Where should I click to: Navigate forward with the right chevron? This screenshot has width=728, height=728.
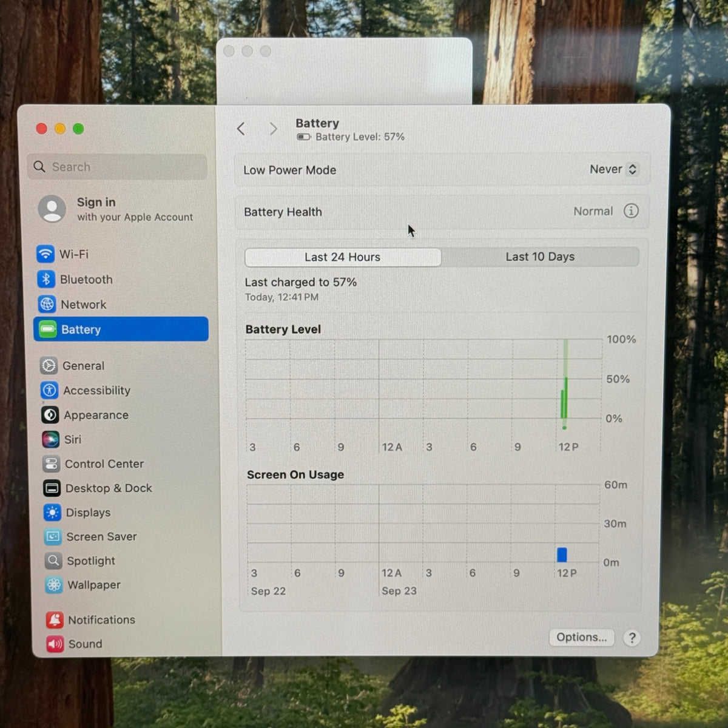pos(273,129)
